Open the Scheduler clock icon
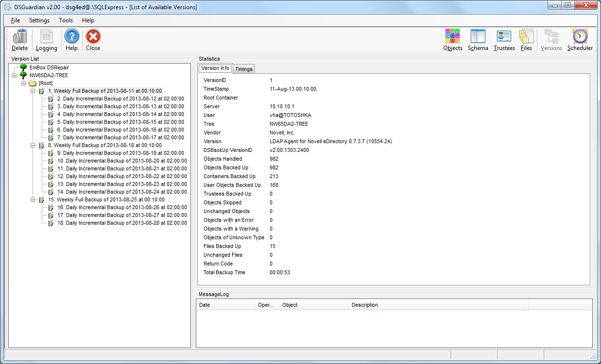Image resolution: width=601 pixels, height=364 pixels. pyautogui.click(x=580, y=36)
